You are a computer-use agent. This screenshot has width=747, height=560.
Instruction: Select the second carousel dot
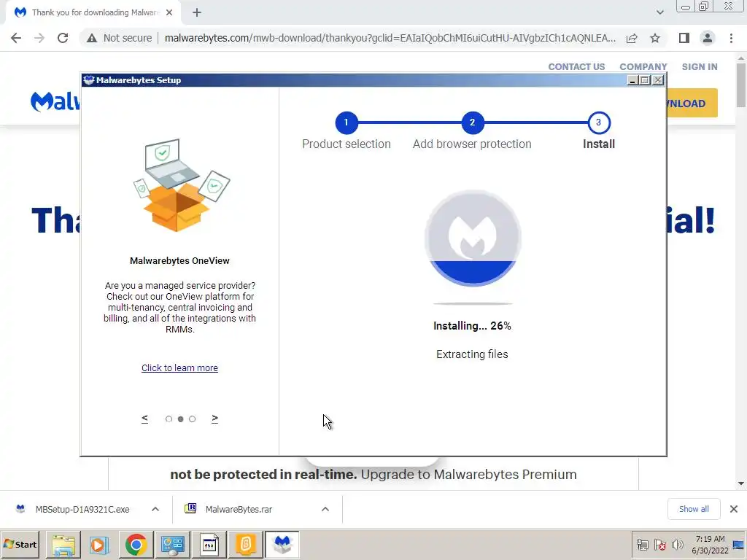point(181,419)
